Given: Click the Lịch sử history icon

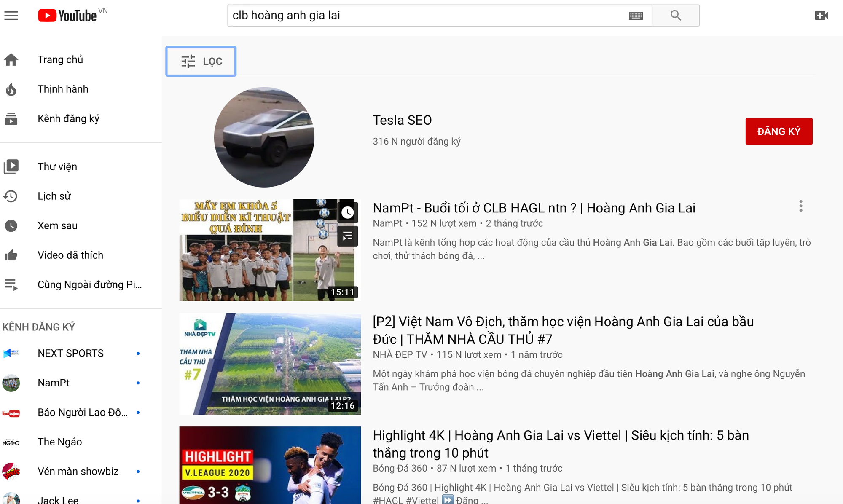Looking at the screenshot, I should click(x=11, y=196).
